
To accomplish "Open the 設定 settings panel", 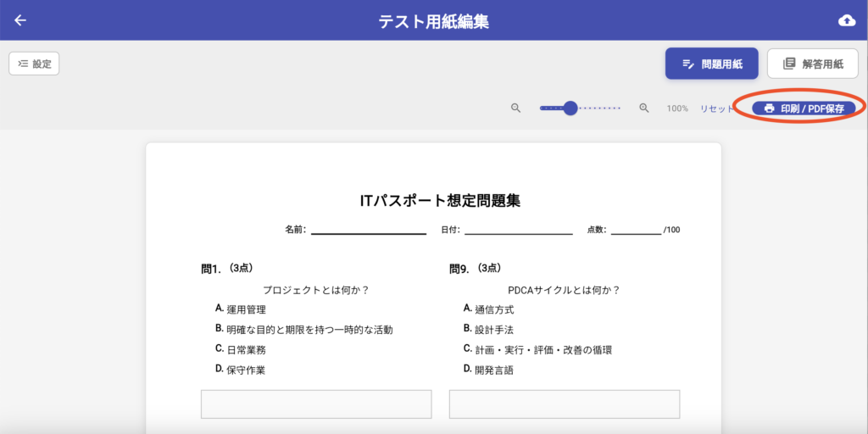I will tap(34, 64).
